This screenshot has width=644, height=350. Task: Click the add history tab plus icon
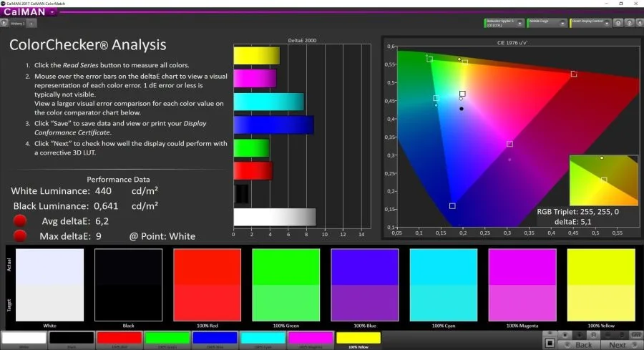31,23
